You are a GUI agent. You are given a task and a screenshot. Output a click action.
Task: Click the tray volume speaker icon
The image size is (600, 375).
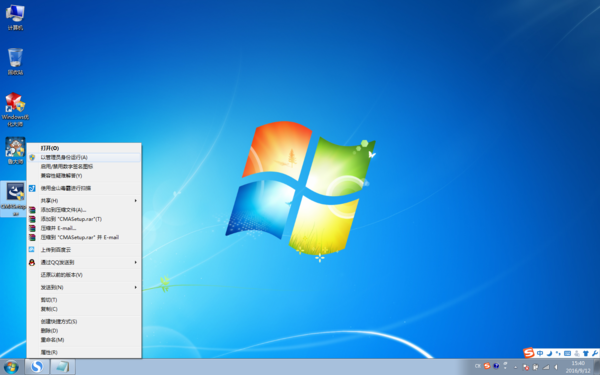(x=556, y=367)
